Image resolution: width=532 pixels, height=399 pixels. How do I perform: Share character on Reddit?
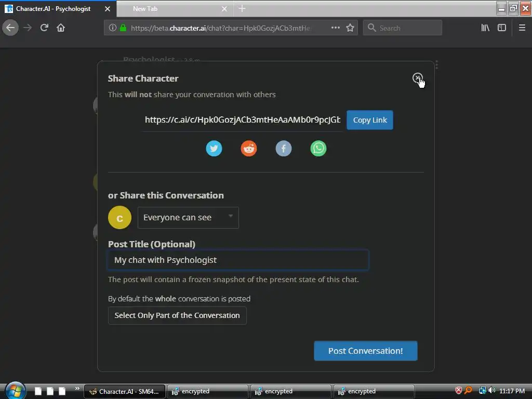coord(249,149)
